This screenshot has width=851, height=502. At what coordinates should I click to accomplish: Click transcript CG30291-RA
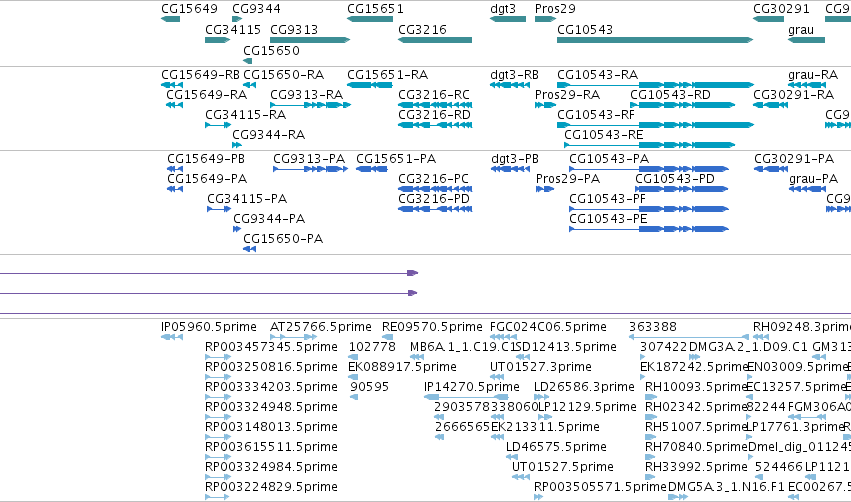(770, 105)
